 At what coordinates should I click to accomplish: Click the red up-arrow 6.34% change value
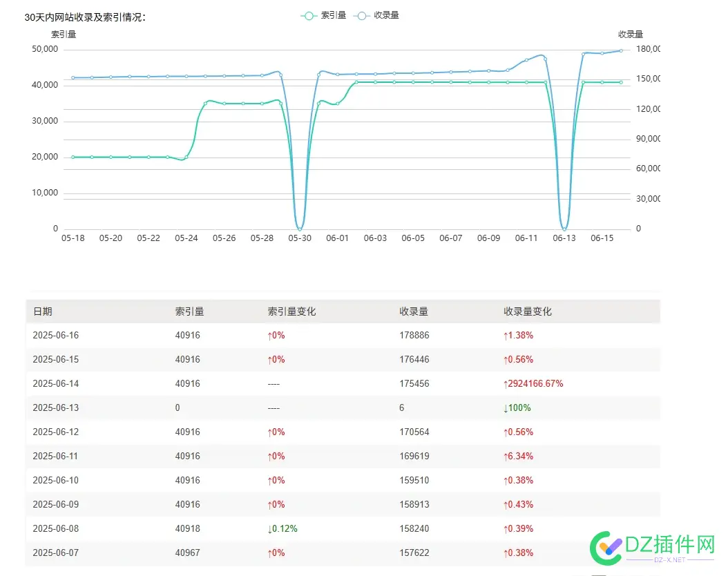click(518, 457)
